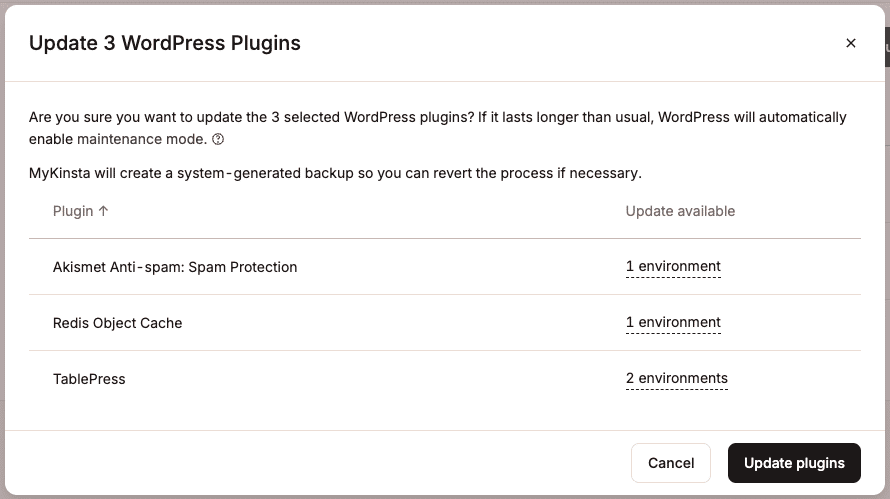Confirm with the Update plugins button
Screen dimensions: 890x499
794,463
